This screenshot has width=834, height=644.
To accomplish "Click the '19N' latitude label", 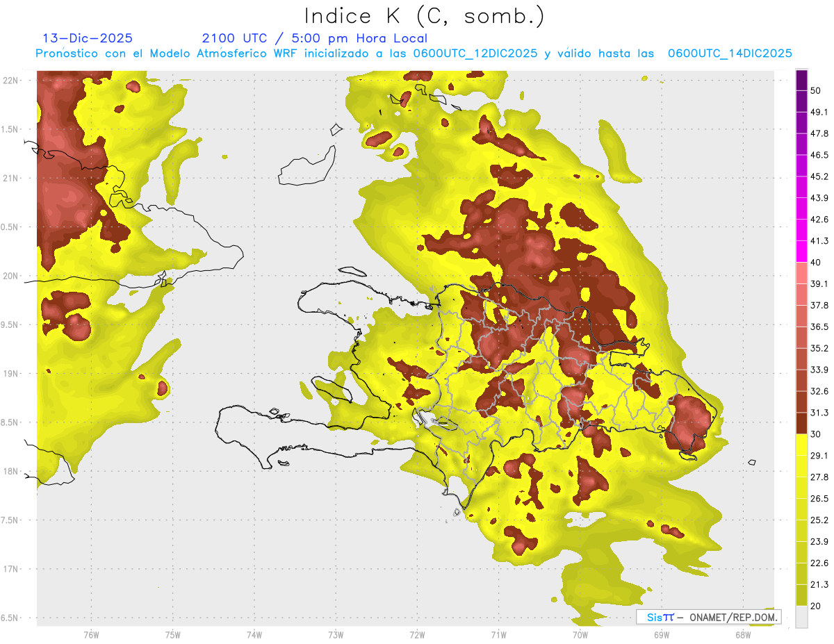I will [11, 374].
